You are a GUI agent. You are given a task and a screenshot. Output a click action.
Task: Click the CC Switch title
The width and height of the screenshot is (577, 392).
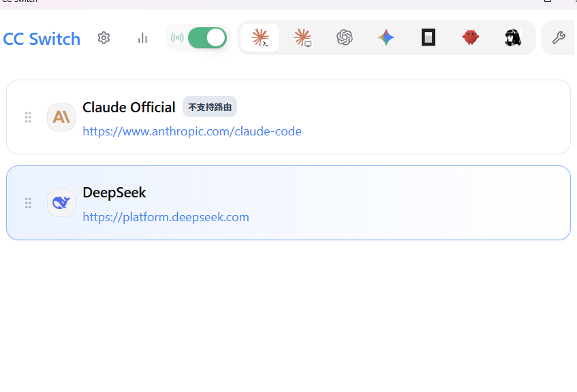[42, 39]
